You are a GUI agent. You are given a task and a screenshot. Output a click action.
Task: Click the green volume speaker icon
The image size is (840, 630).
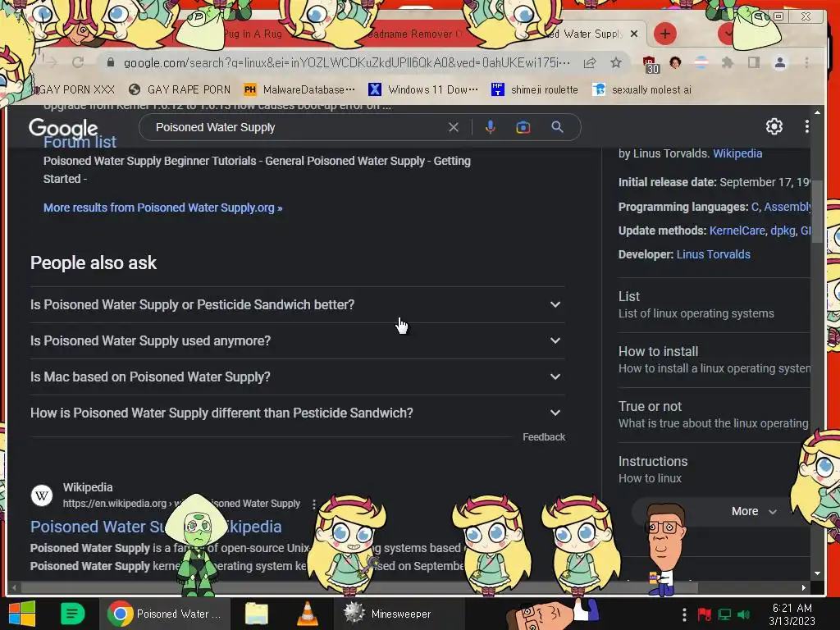[743, 614]
